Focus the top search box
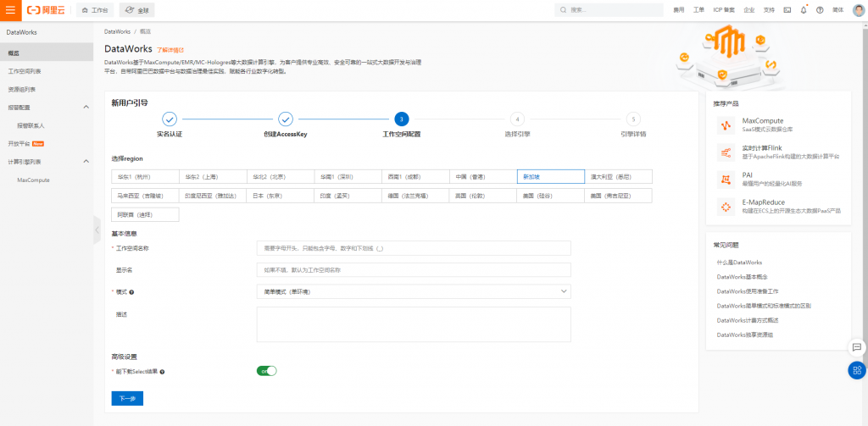 point(609,10)
